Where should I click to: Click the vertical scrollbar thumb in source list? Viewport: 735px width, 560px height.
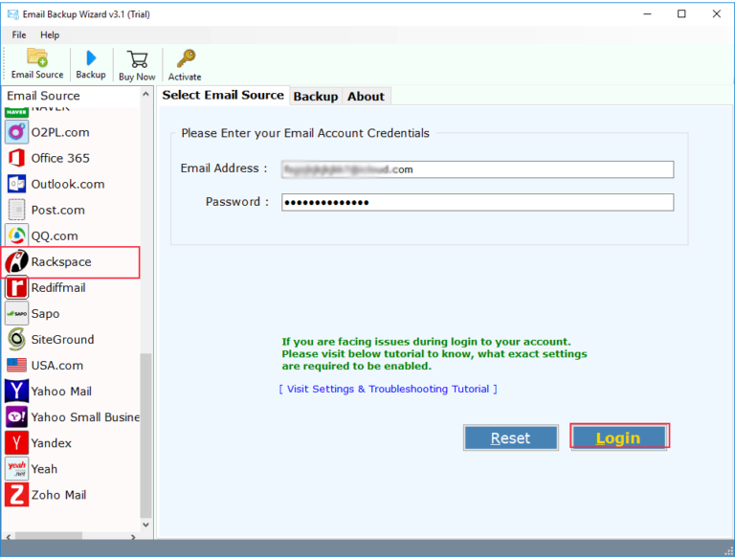[x=145, y=435]
